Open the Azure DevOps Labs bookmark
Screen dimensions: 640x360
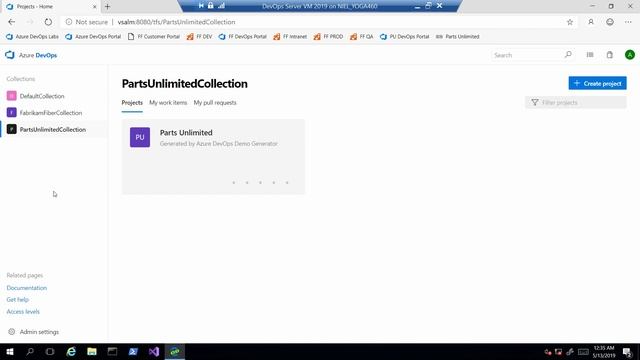[x=32, y=36]
